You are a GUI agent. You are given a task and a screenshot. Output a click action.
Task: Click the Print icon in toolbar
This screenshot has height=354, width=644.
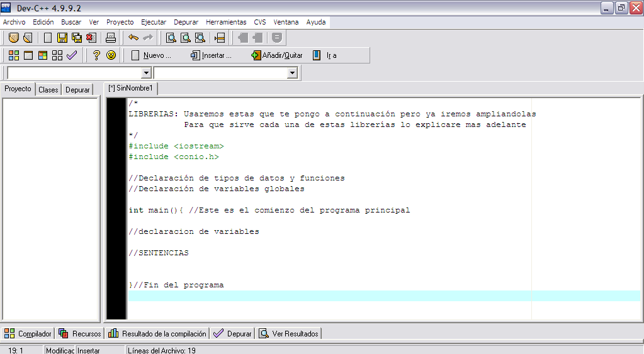click(x=111, y=38)
